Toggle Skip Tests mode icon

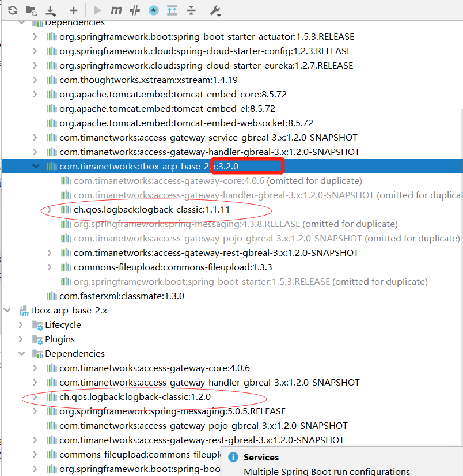pos(135,10)
